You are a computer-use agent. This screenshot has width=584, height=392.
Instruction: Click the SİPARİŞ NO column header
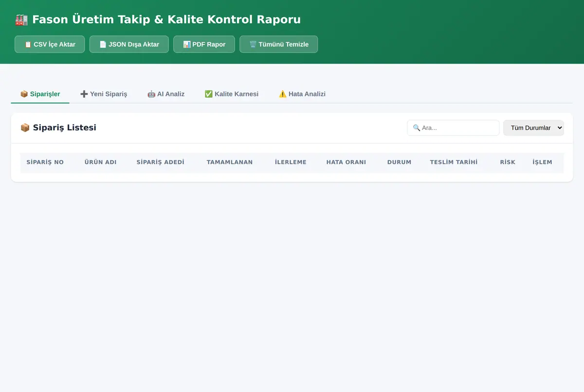(45, 162)
